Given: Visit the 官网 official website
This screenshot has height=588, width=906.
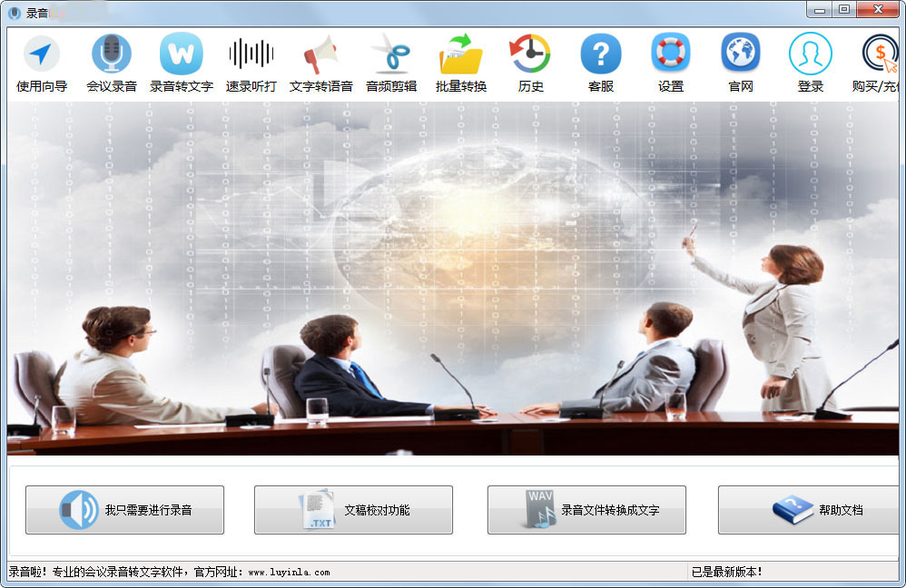Looking at the screenshot, I should (740, 61).
